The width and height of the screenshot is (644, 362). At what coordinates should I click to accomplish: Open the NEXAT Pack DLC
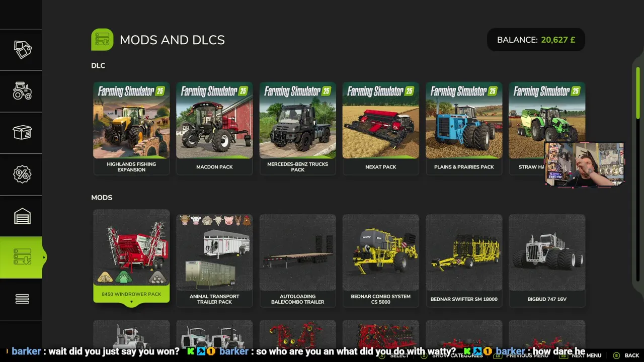point(381,128)
